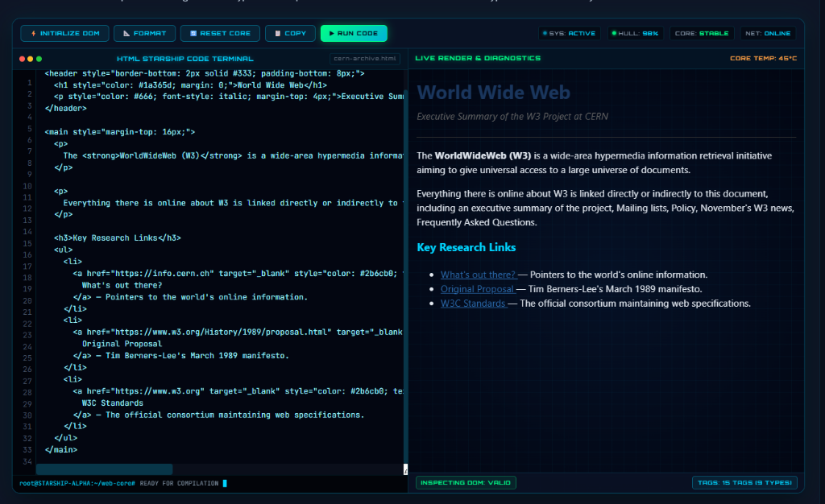Click the code line 'W3C Standards' in the editor
825x504 pixels.
(112, 403)
